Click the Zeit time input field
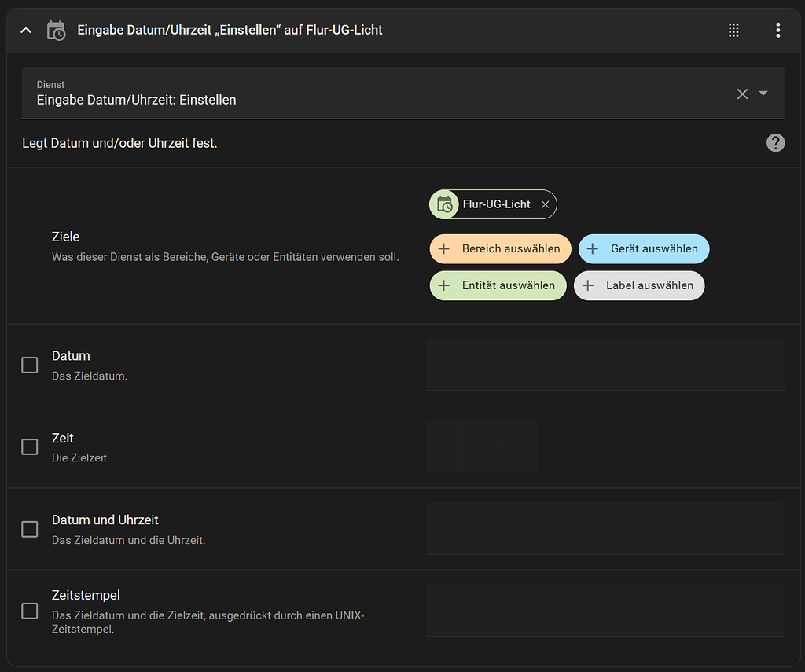 (482, 446)
